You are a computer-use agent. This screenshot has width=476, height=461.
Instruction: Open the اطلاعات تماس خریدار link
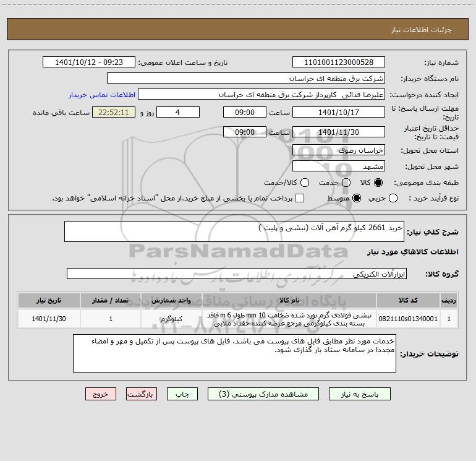(x=102, y=95)
